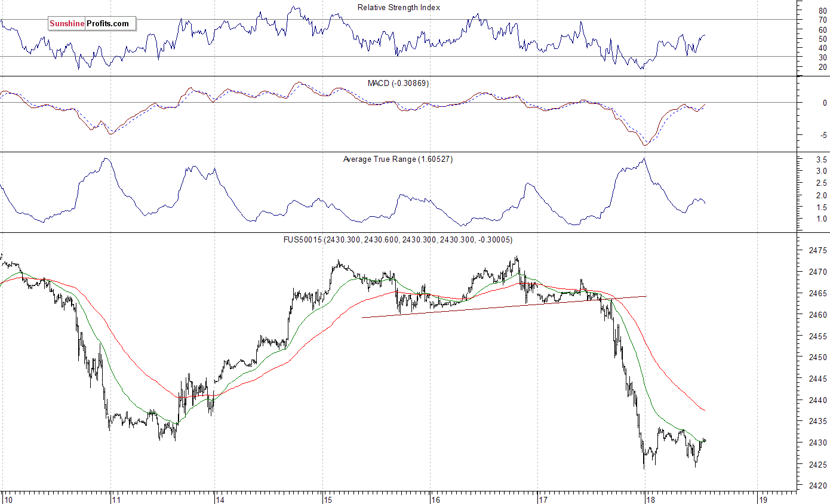Click the MACD (-0.30869) label
The image size is (830, 504).
tap(398, 83)
